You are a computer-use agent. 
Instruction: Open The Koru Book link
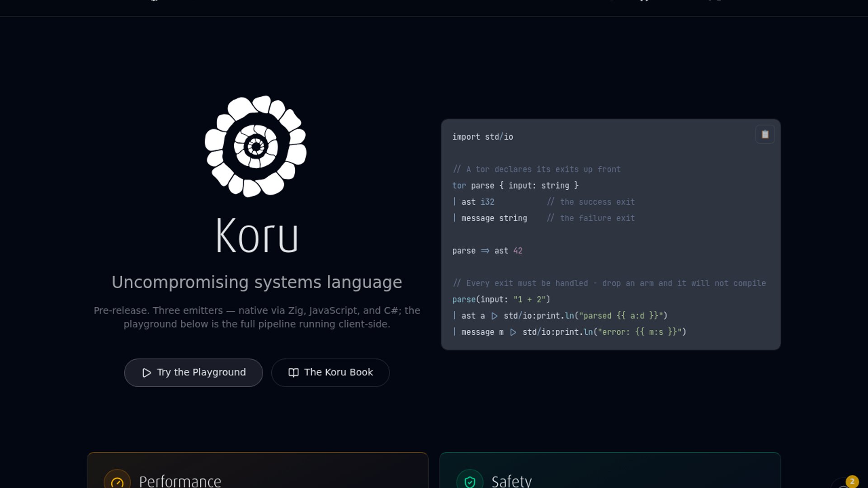tap(330, 373)
